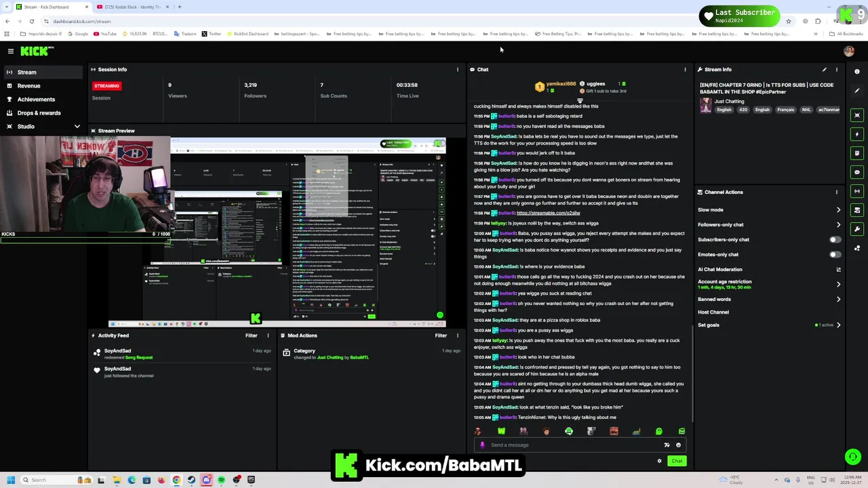Open Channel Actions three-dot menu
868x488 pixels.
click(837, 192)
